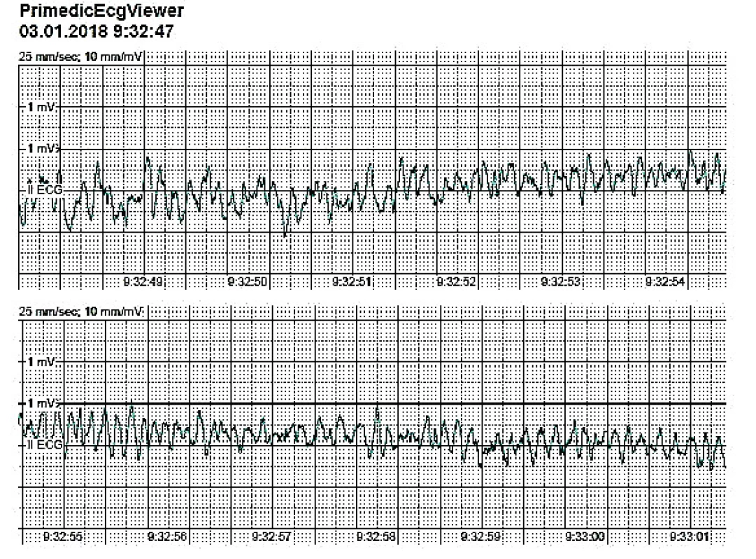The width and height of the screenshot is (756, 559).
Task: Select the 9:33:00 time marker
Action: pyautogui.click(x=585, y=536)
